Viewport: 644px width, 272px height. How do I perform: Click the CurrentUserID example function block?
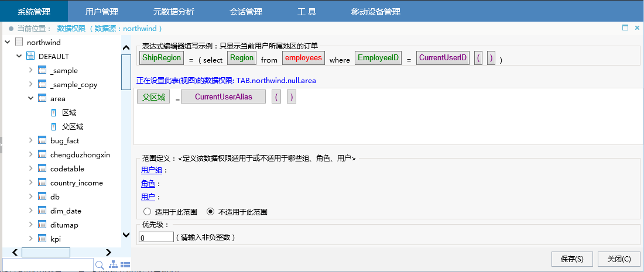[x=443, y=58]
